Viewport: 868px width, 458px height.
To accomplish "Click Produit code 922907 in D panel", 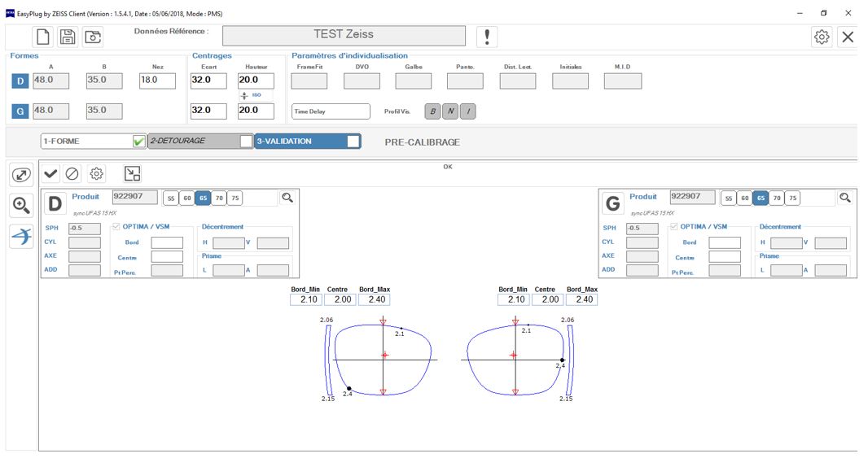I will pos(135,197).
